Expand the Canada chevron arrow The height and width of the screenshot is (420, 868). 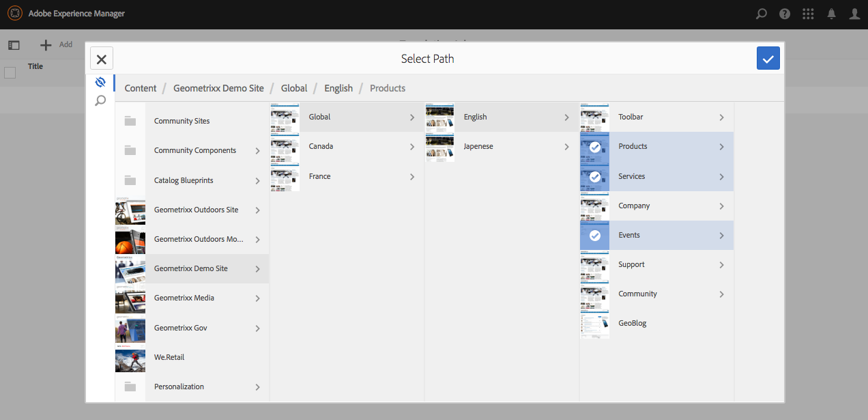[x=412, y=147]
